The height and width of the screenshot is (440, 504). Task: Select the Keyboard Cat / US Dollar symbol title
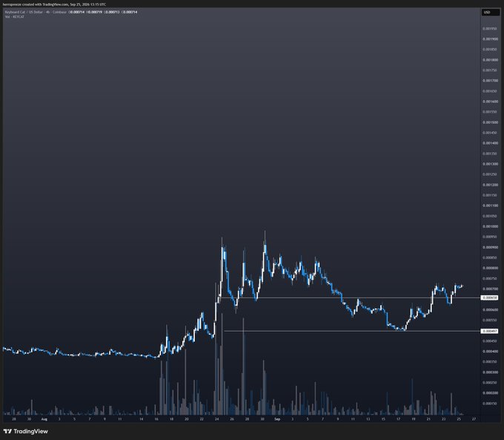24,12
